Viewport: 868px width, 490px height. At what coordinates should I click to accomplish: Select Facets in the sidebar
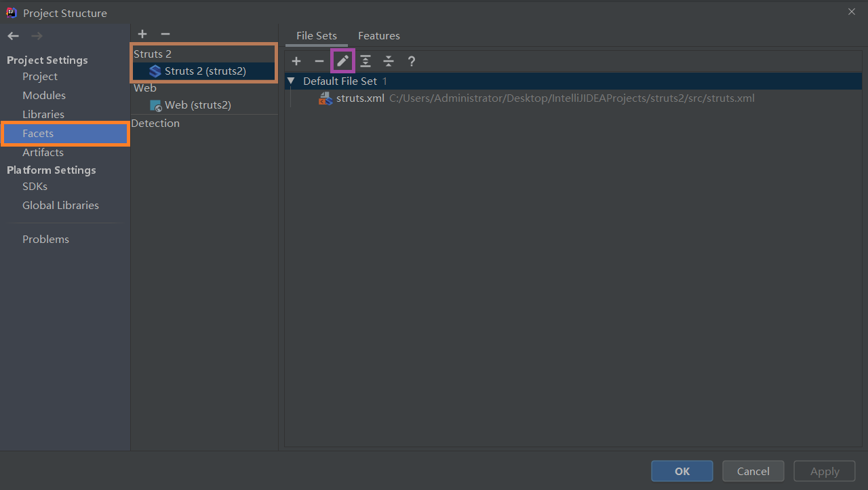pos(65,134)
